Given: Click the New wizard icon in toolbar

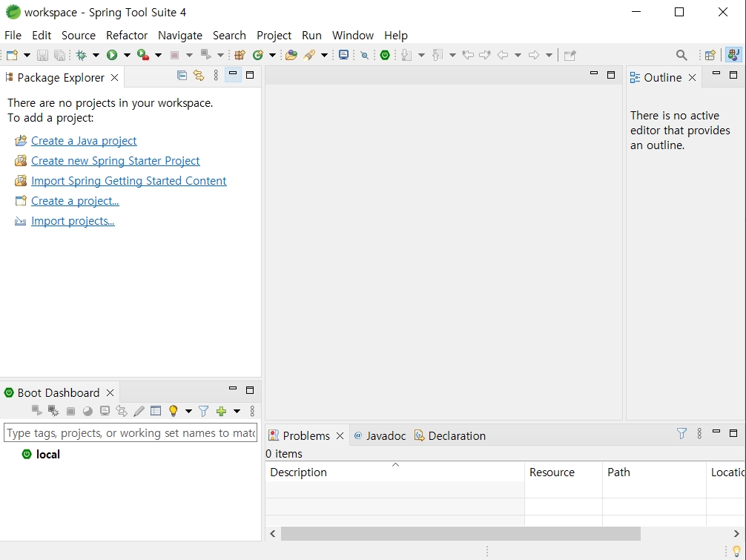Looking at the screenshot, I should (x=13, y=55).
